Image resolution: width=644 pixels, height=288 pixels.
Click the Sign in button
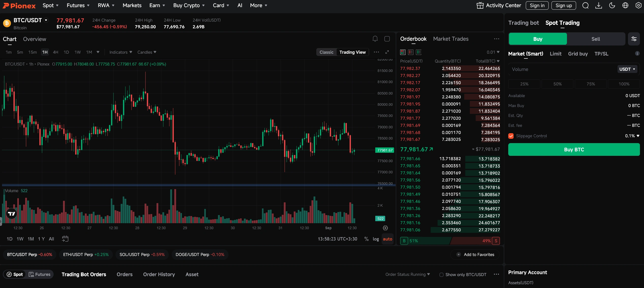537,5
